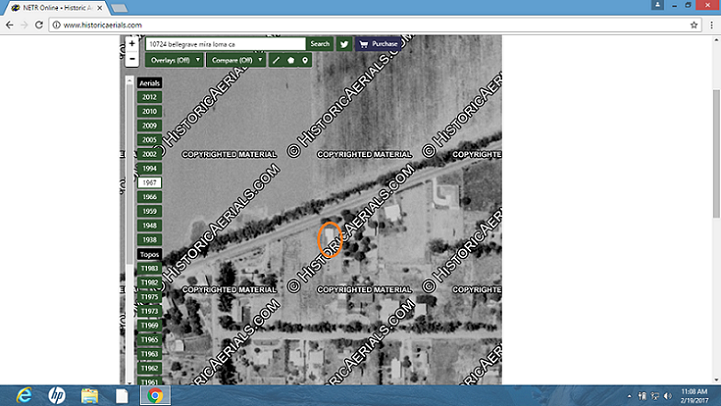Viewport: 721px width, 406px height.
Task: Click the Purchase cart button
Action: (378, 44)
